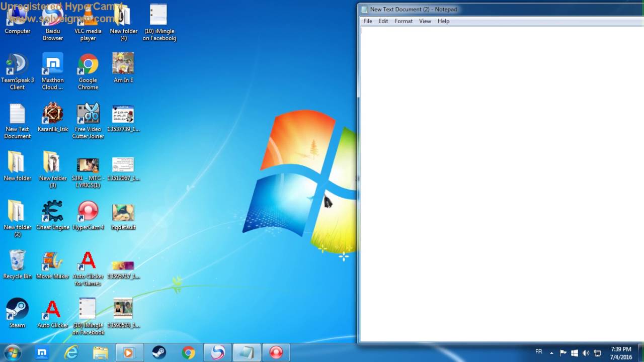This screenshot has width=644, height=362.
Task: Open the Action Center flag icon
Action: tap(563, 353)
